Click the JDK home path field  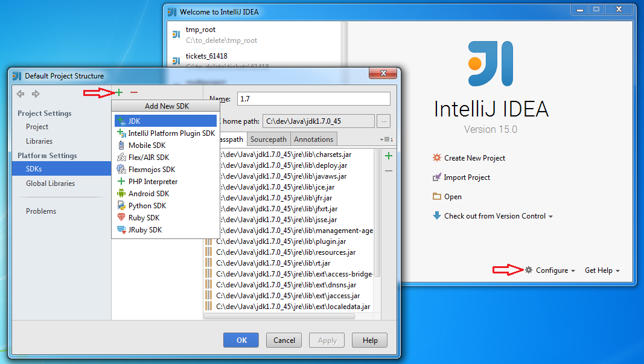point(318,121)
